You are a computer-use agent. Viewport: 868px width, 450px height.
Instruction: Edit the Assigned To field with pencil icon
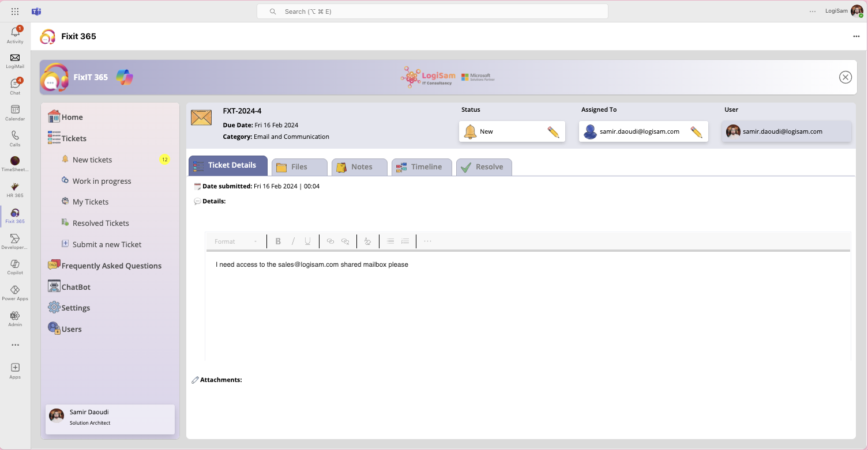[696, 132]
